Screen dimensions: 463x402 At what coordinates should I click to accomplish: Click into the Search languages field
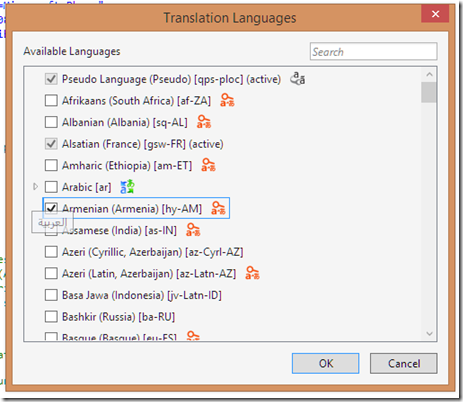pyautogui.click(x=373, y=51)
